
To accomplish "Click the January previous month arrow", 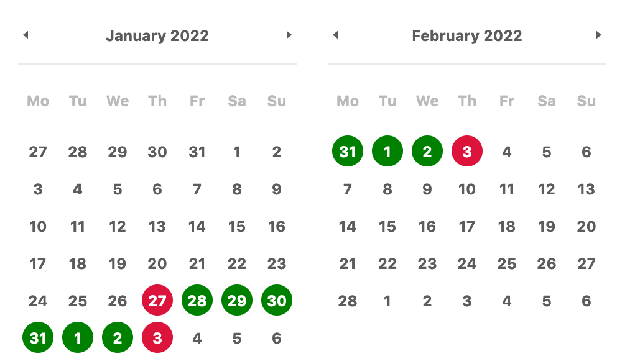I will pyautogui.click(x=26, y=35).
